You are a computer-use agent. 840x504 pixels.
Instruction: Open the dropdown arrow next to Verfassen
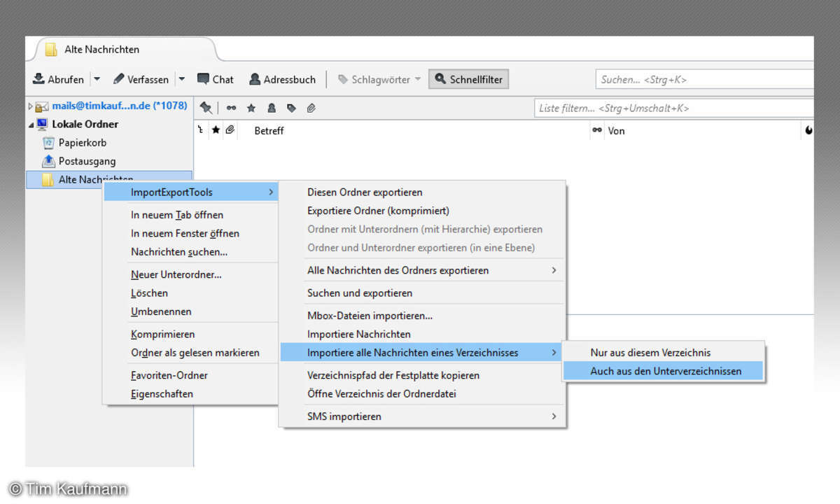[x=181, y=79]
